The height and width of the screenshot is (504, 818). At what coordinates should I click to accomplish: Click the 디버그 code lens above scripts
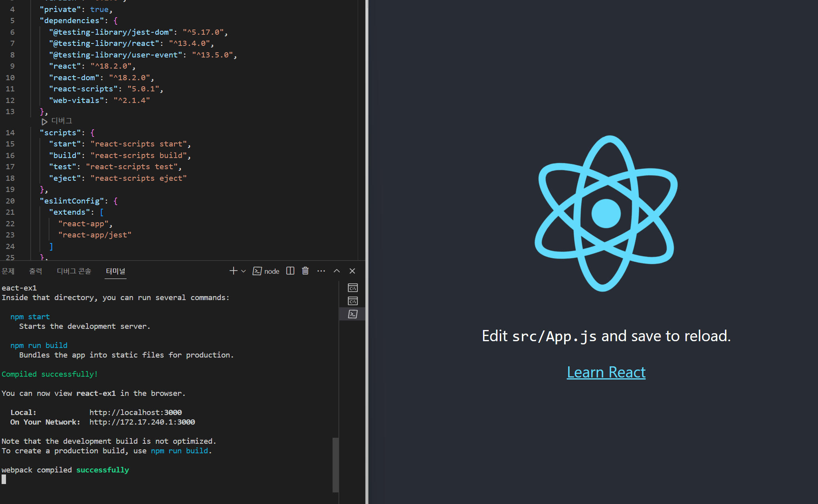61,121
